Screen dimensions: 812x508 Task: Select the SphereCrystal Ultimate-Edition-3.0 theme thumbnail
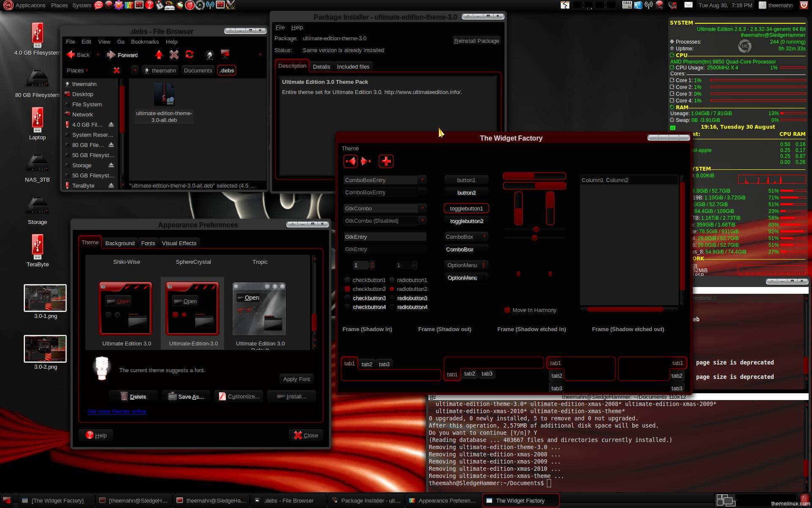pyautogui.click(x=192, y=309)
